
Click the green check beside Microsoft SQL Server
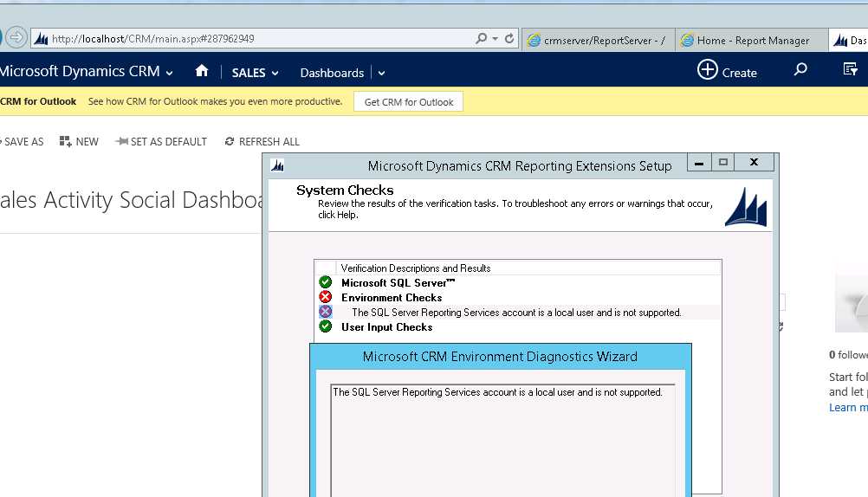point(326,282)
